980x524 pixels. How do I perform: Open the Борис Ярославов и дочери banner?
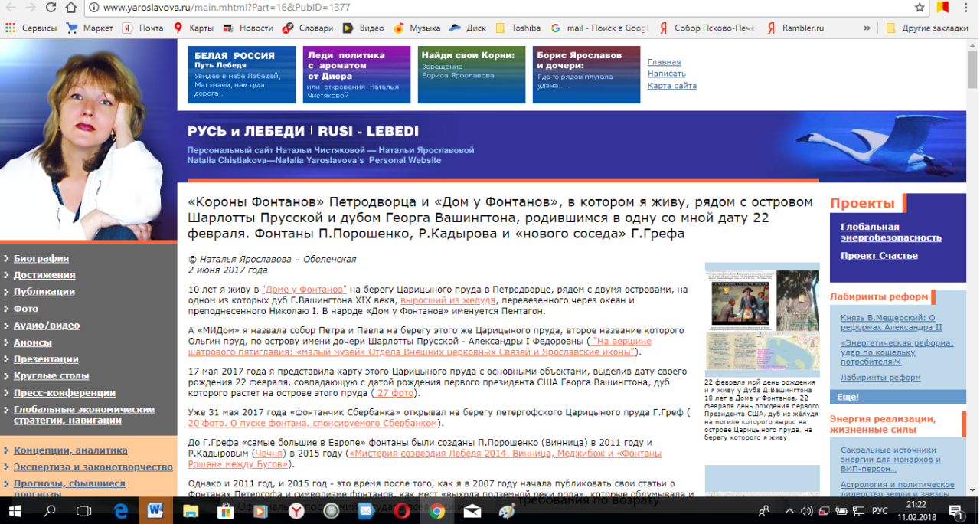point(587,75)
